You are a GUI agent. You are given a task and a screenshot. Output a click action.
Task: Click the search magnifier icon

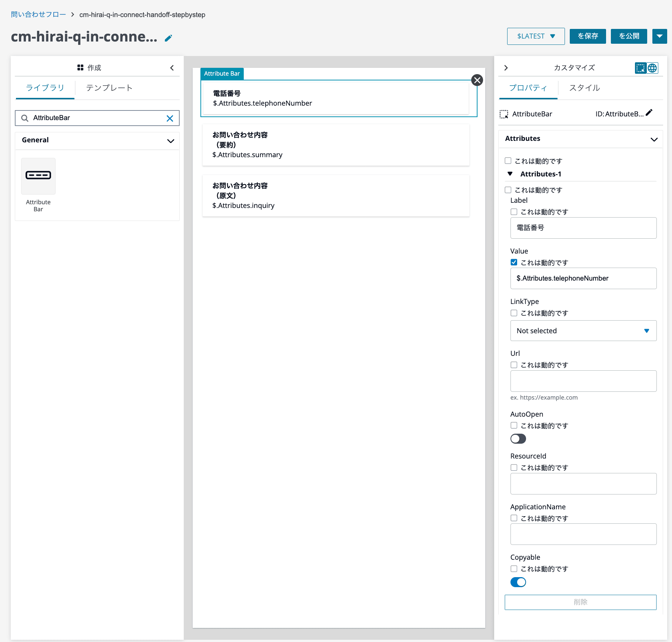(x=25, y=118)
